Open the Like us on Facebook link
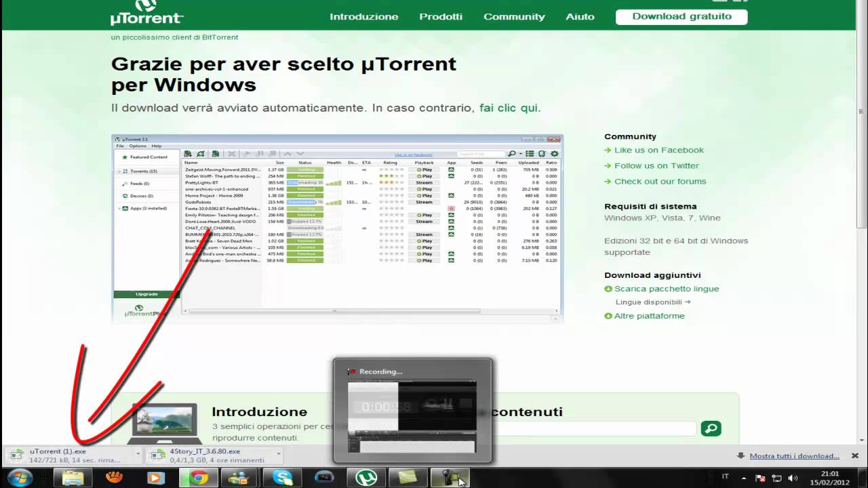The width and height of the screenshot is (868, 488). click(659, 150)
